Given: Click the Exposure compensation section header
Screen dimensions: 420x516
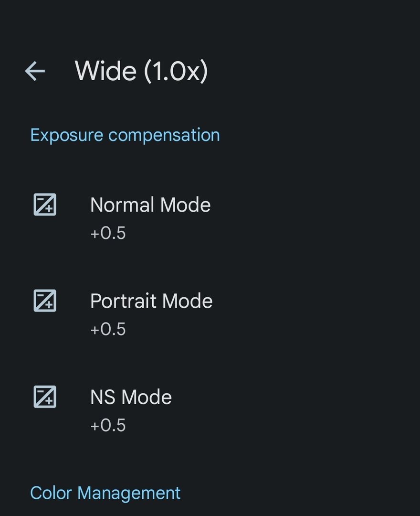Looking at the screenshot, I should pos(125,135).
